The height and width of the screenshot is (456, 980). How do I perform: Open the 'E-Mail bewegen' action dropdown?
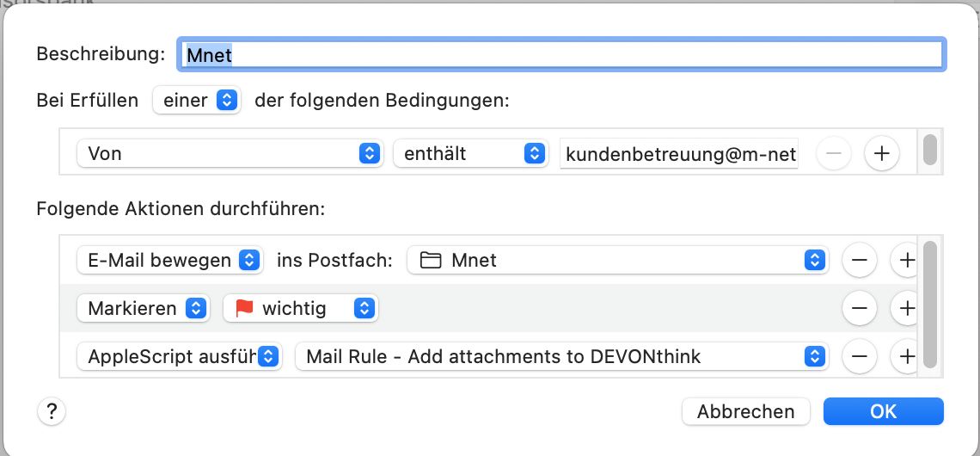tap(169, 260)
